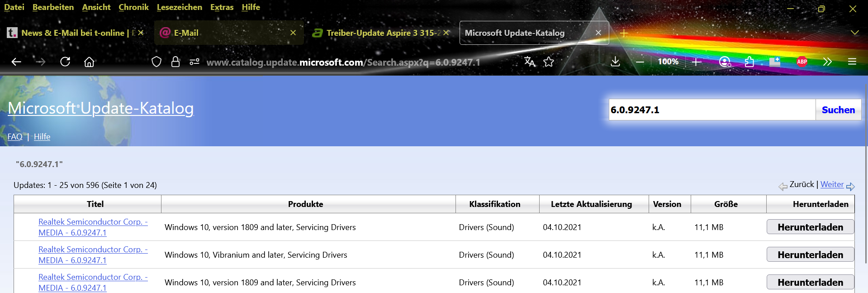The width and height of the screenshot is (868, 293).
Task: Click the catalog search field
Action: click(712, 110)
